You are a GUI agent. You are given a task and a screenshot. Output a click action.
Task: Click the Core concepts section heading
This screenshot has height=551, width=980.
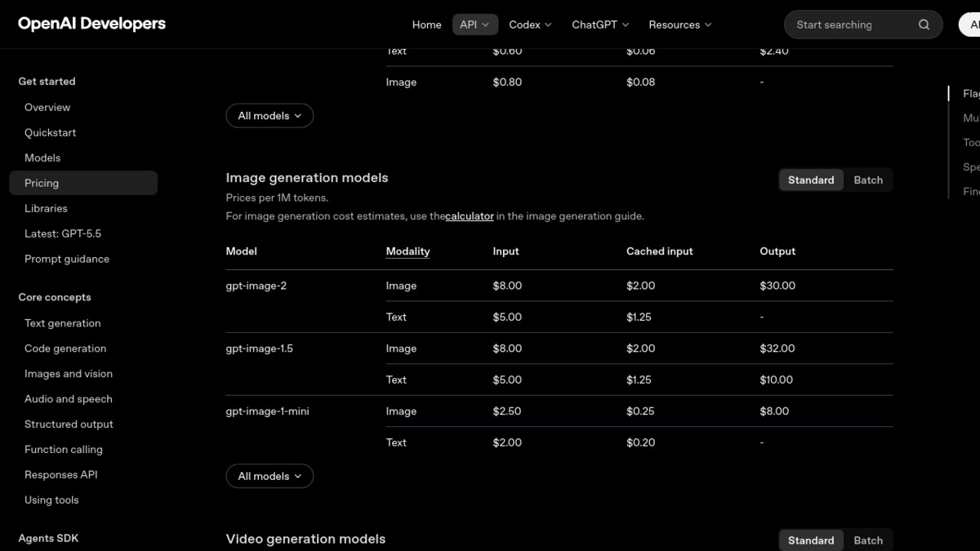(55, 297)
